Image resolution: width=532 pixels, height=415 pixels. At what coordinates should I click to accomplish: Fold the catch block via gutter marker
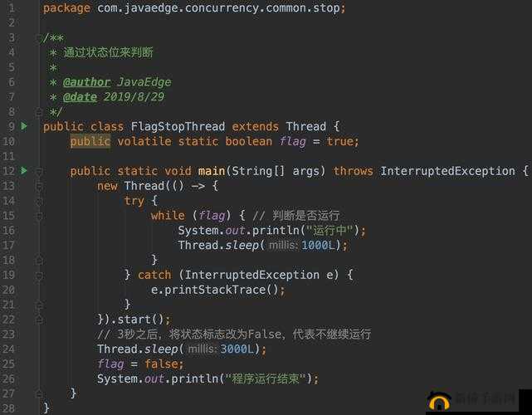[39, 275]
